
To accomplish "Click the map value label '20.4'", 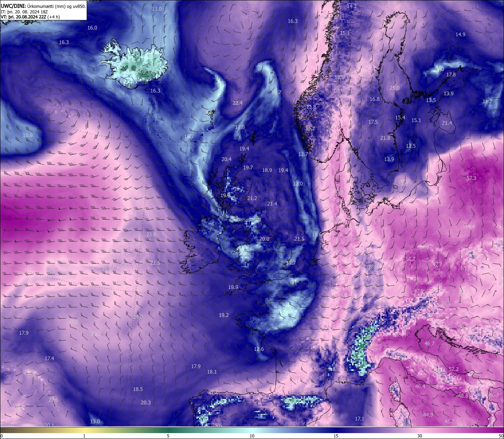I will [226, 159].
